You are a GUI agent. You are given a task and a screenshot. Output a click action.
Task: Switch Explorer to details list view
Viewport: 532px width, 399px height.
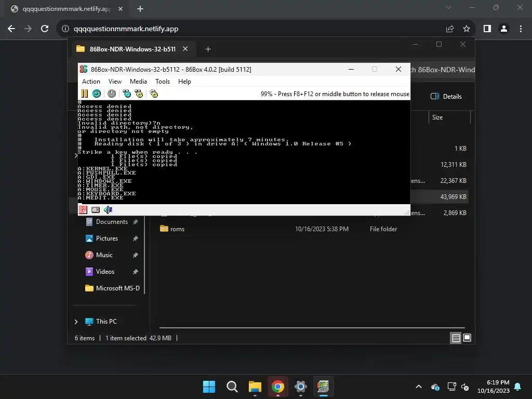point(456,338)
